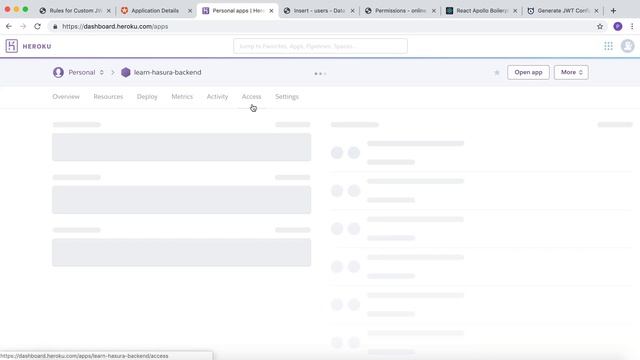Open a new browser tab
The image size is (640, 360).
click(x=613, y=11)
